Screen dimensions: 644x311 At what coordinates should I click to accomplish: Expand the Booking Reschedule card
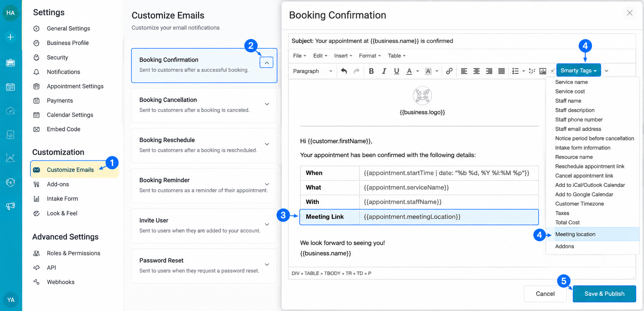pyautogui.click(x=267, y=144)
